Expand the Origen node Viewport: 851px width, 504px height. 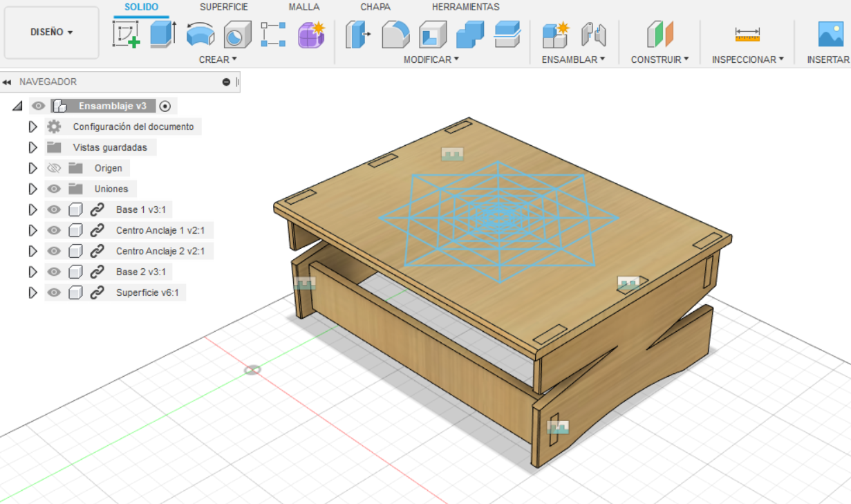tap(32, 168)
